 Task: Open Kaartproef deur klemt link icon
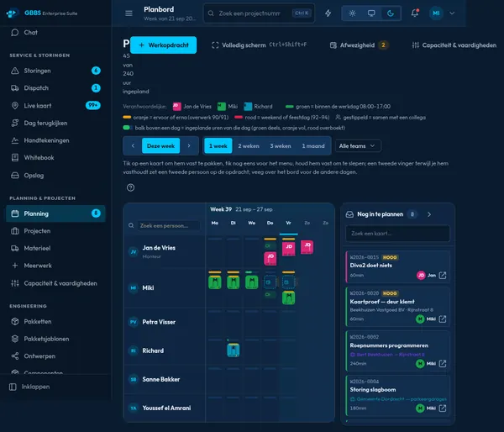[443, 319]
